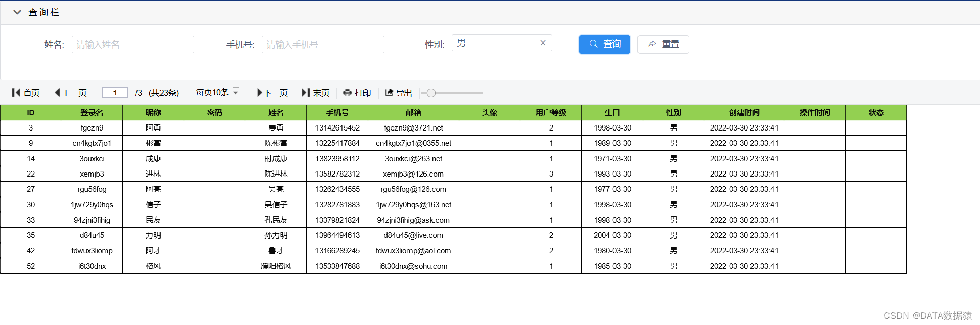Image resolution: width=980 pixels, height=325 pixels.
Task: Click the 生日 column header
Action: (612, 113)
